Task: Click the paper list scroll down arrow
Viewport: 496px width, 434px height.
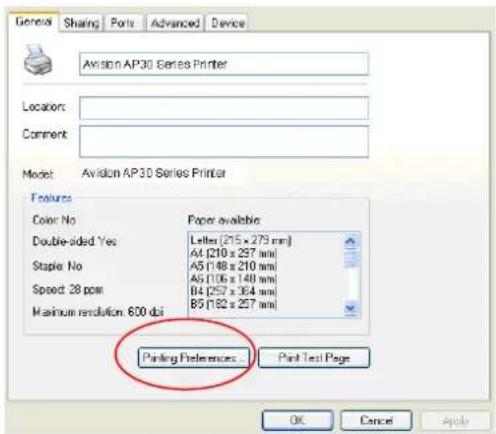Action: (x=351, y=308)
